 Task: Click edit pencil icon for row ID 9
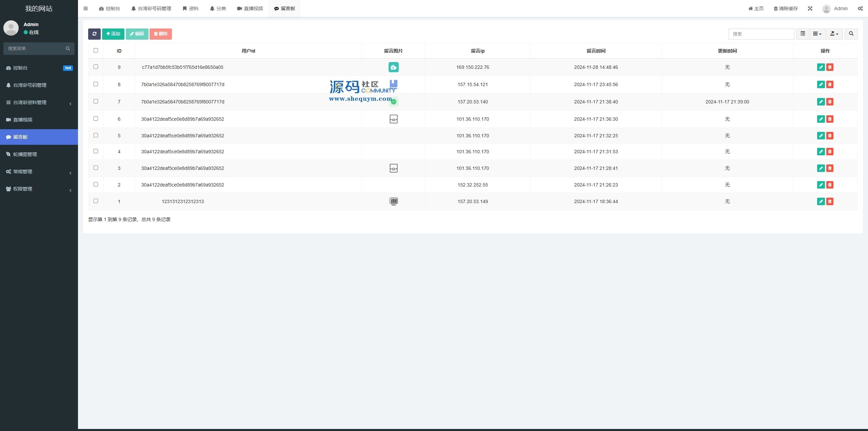(x=821, y=67)
